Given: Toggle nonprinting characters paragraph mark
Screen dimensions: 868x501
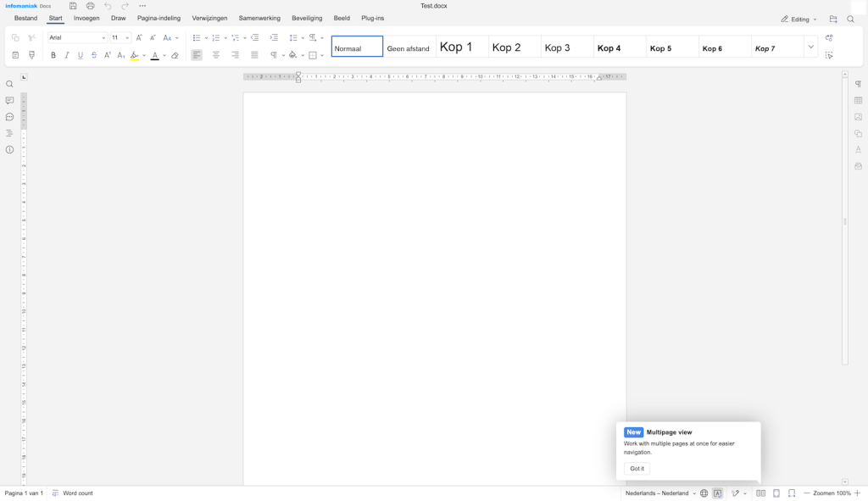Looking at the screenshot, I should (x=274, y=55).
